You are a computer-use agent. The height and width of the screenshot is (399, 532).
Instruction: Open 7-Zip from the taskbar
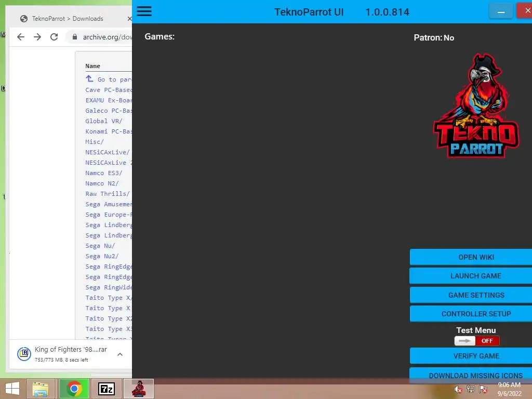coord(106,389)
